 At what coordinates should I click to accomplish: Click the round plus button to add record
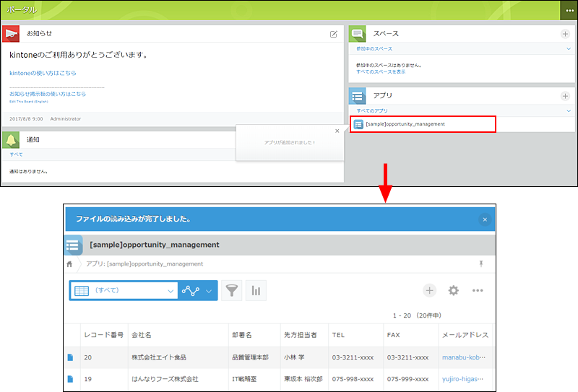tap(429, 290)
